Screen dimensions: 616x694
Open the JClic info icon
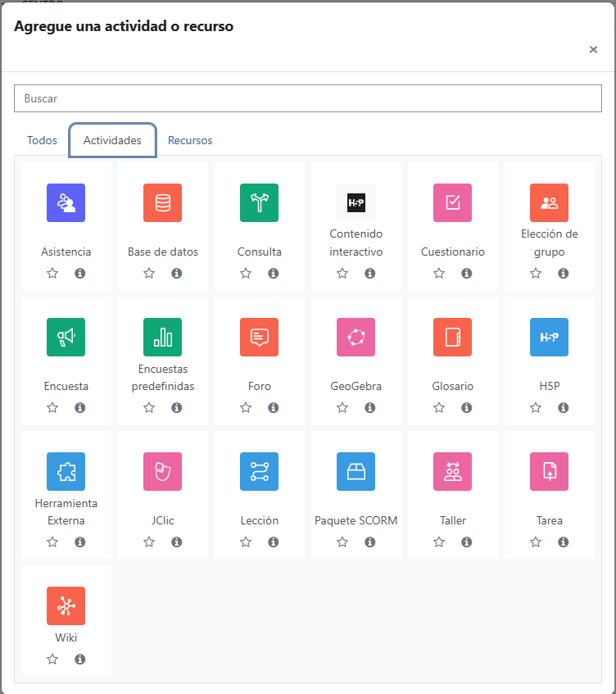(x=177, y=542)
